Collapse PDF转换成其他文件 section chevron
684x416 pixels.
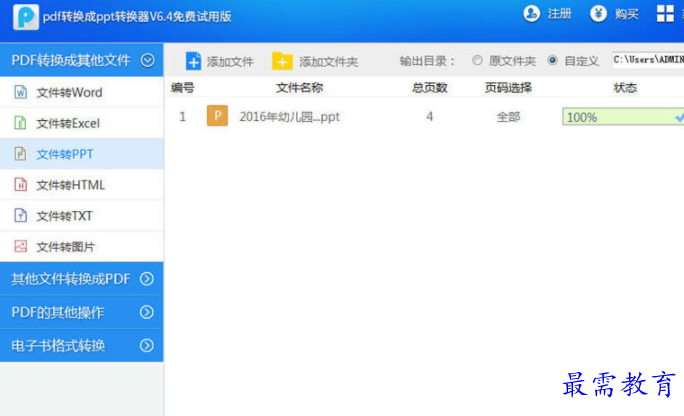pos(147,60)
